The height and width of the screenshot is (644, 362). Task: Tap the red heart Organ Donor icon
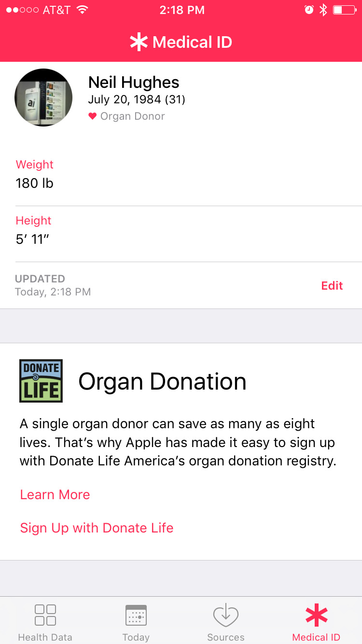click(93, 116)
